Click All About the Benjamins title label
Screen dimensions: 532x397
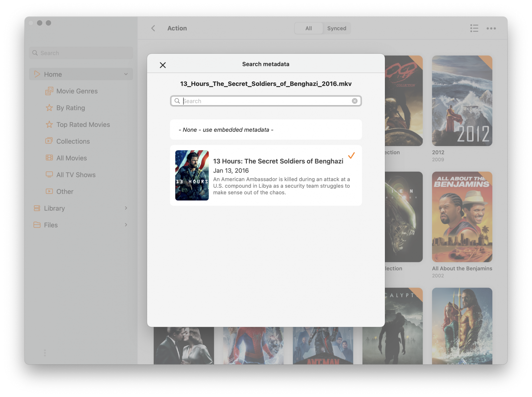pyautogui.click(x=462, y=268)
